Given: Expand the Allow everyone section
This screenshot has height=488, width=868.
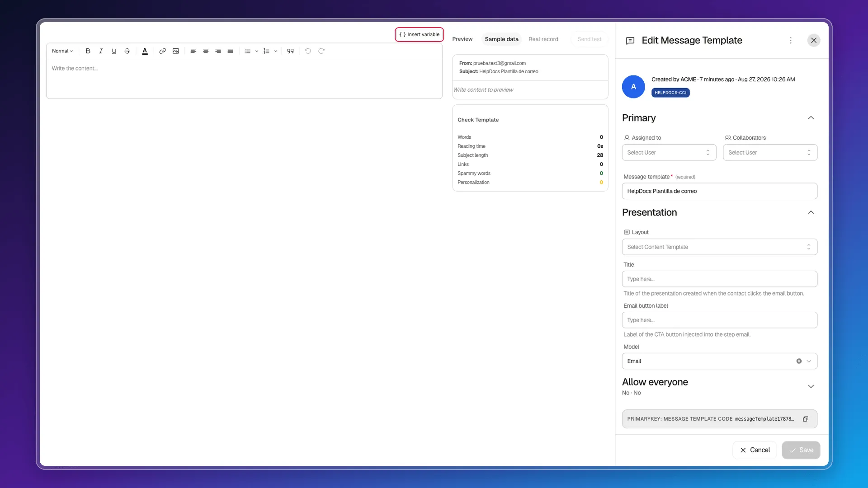Looking at the screenshot, I should tap(811, 386).
